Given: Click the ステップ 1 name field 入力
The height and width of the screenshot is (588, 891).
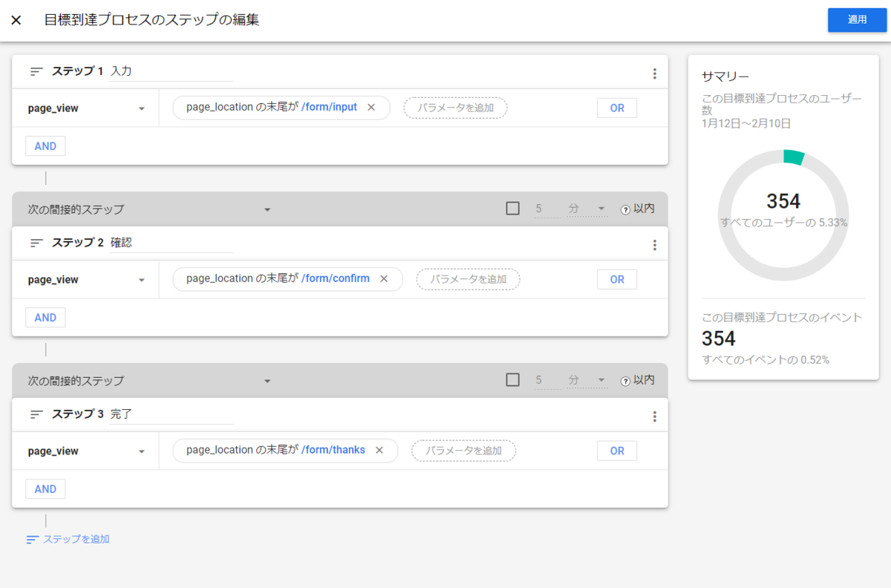Looking at the screenshot, I should point(171,72).
